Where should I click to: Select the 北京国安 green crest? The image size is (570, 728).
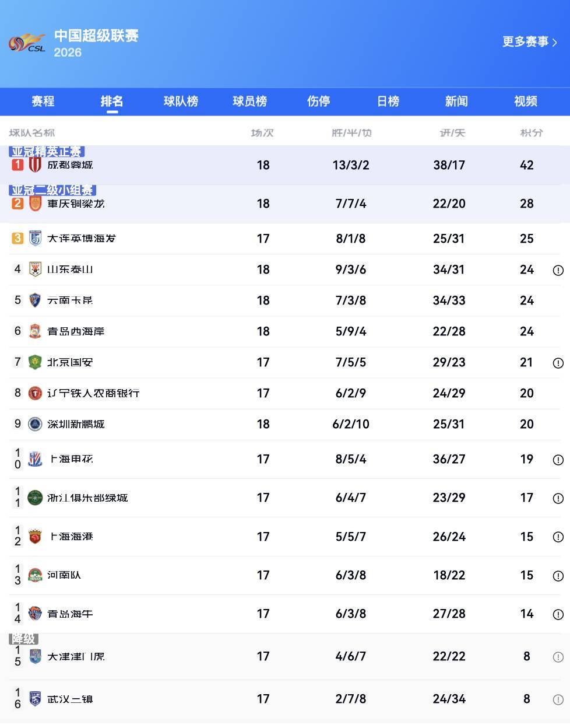pos(35,362)
